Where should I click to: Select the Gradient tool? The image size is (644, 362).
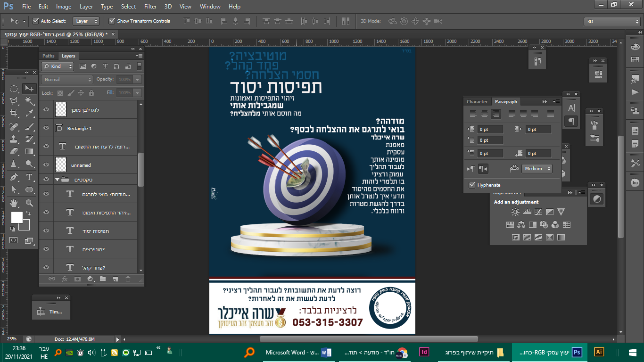(29, 152)
